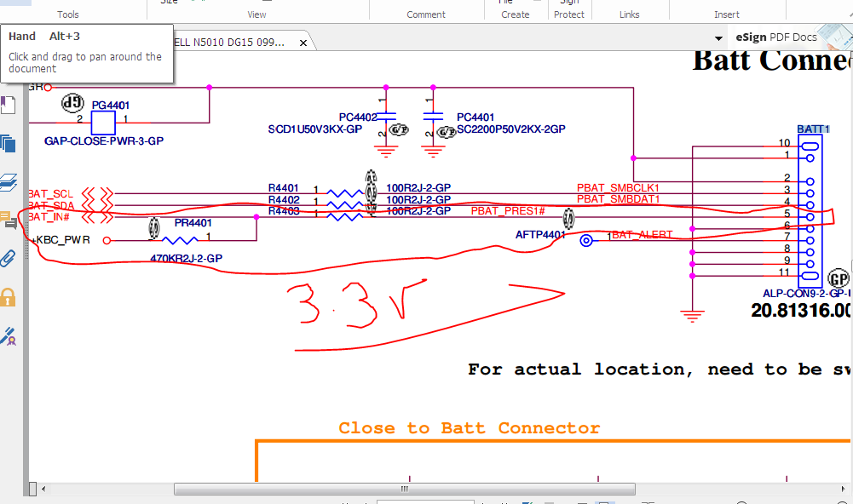The width and height of the screenshot is (853, 504).
Task: Open the Bookmarks panel icon
Action: point(9,106)
